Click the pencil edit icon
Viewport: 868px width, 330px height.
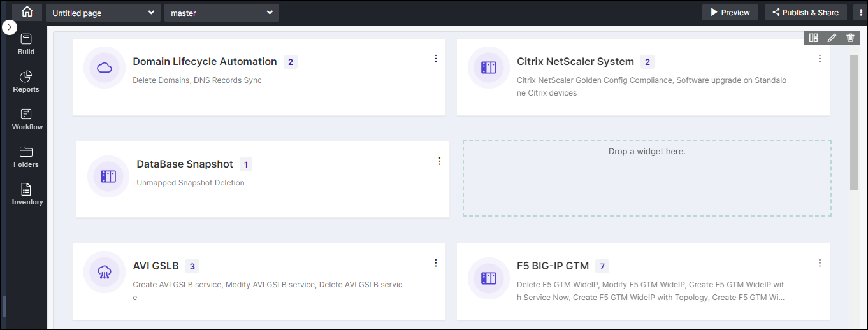coord(832,38)
